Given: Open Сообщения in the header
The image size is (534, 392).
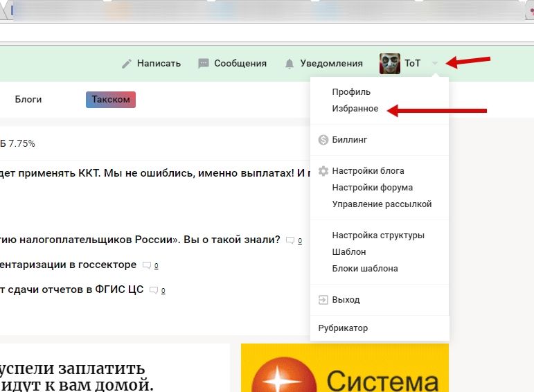Looking at the screenshot, I should point(240,63).
